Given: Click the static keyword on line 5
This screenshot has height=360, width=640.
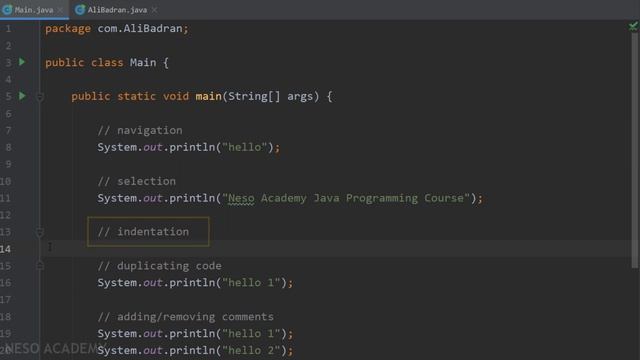Looking at the screenshot, I should click(136, 96).
